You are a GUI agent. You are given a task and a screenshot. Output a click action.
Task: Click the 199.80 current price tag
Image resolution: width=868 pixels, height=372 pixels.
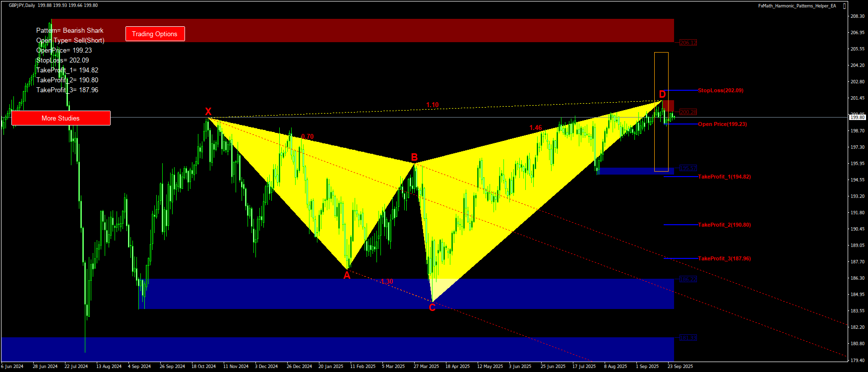[x=858, y=118]
